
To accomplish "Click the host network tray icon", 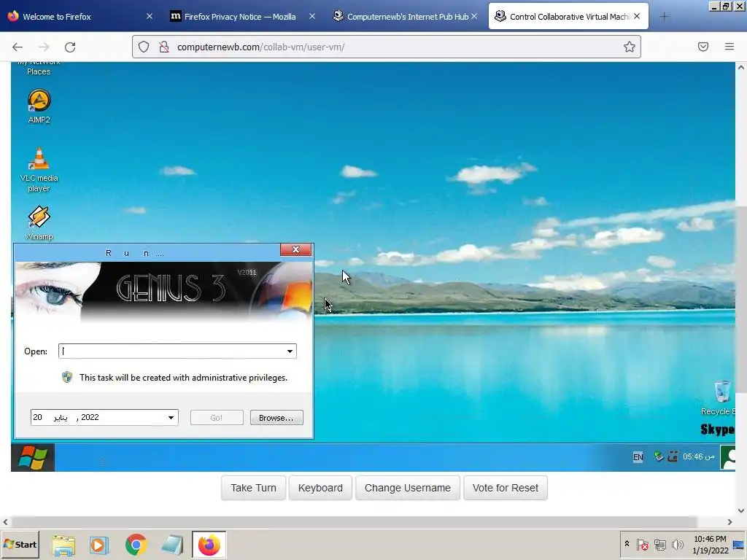I will 659,544.
